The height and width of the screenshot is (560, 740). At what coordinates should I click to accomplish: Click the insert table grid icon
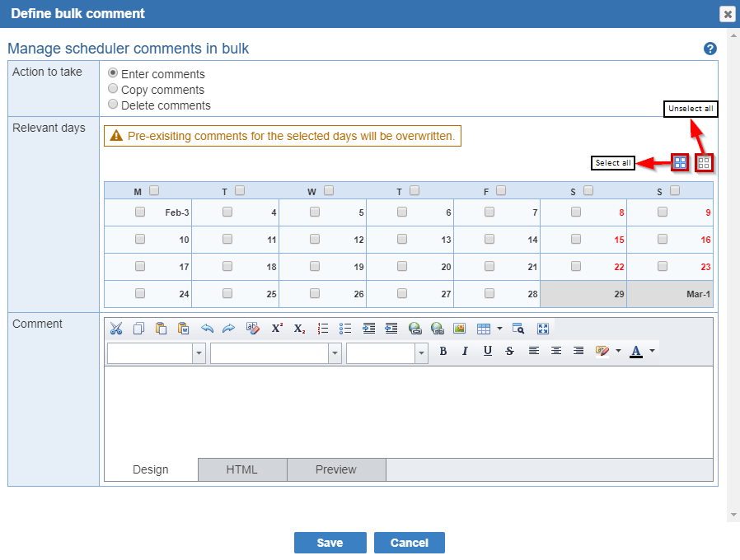(484, 329)
